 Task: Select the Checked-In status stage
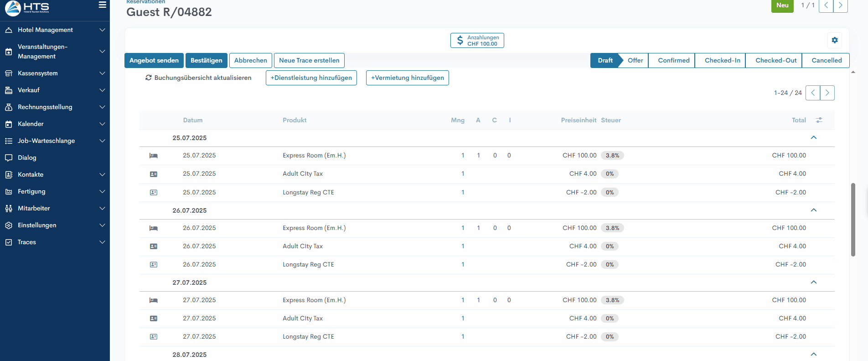click(722, 60)
